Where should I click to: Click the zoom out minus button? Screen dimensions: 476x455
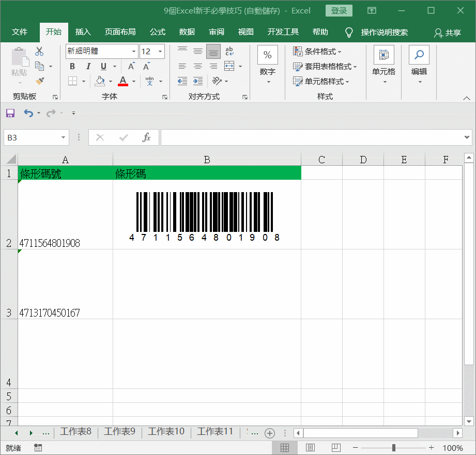click(x=356, y=447)
